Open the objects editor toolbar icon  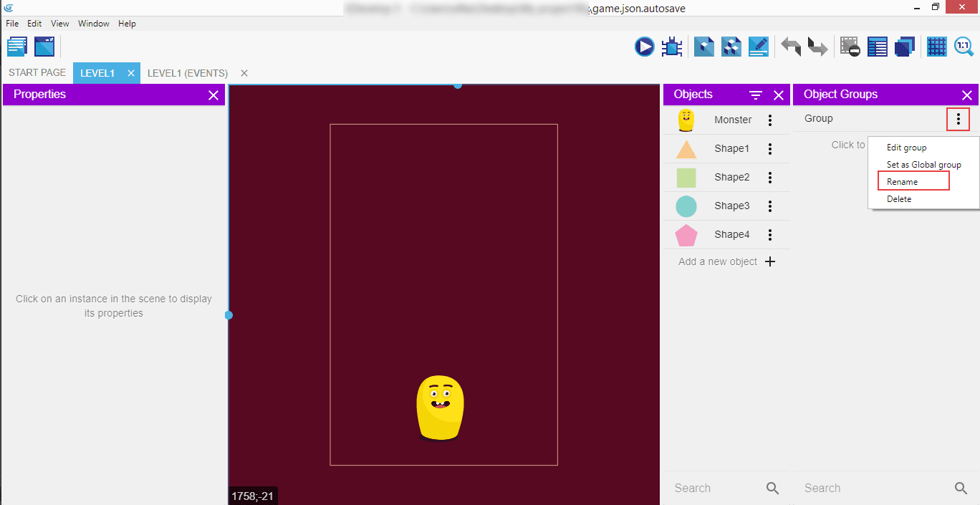703,47
